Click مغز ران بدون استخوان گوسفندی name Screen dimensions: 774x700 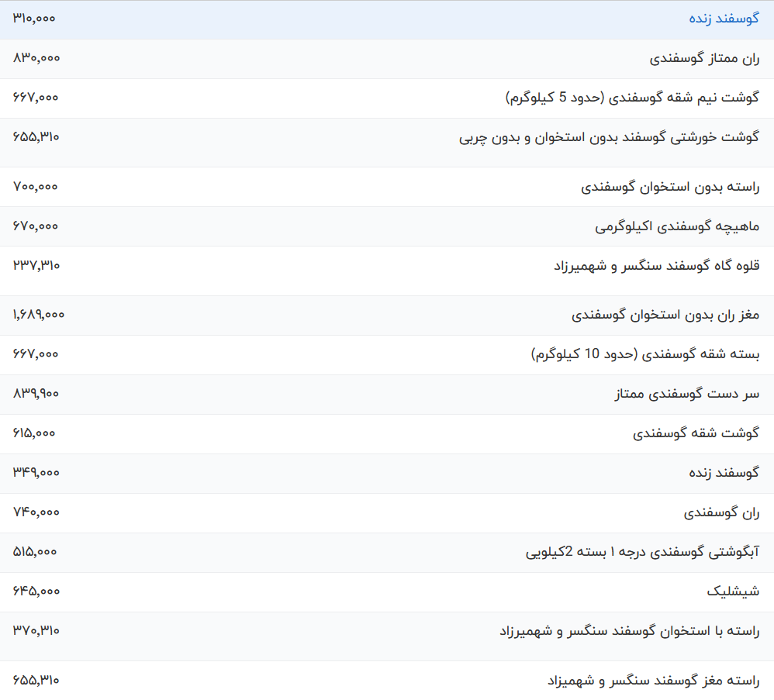tap(665, 316)
